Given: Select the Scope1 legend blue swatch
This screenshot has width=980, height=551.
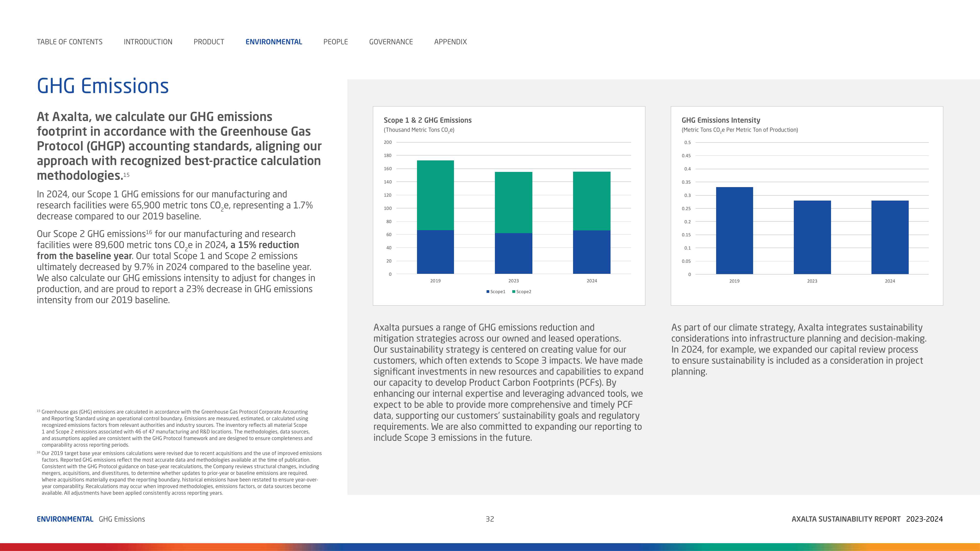Looking at the screenshot, I should point(488,292).
